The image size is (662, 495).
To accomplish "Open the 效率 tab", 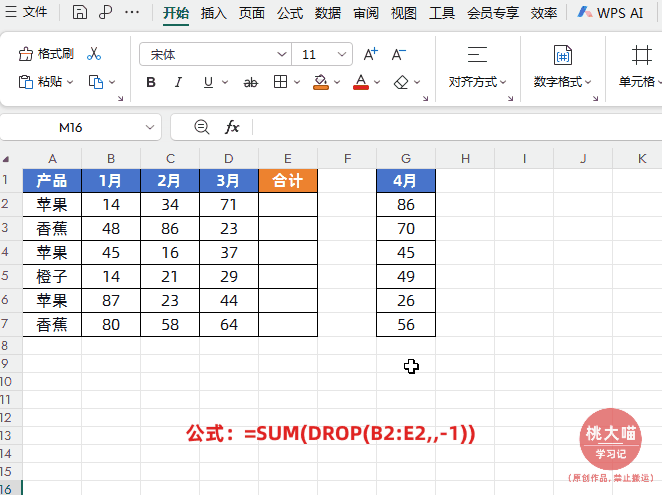I will (x=544, y=13).
